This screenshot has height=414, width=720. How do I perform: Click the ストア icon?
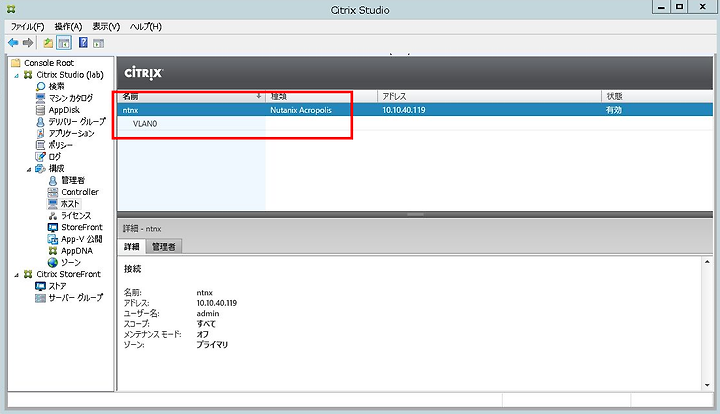tap(40, 286)
